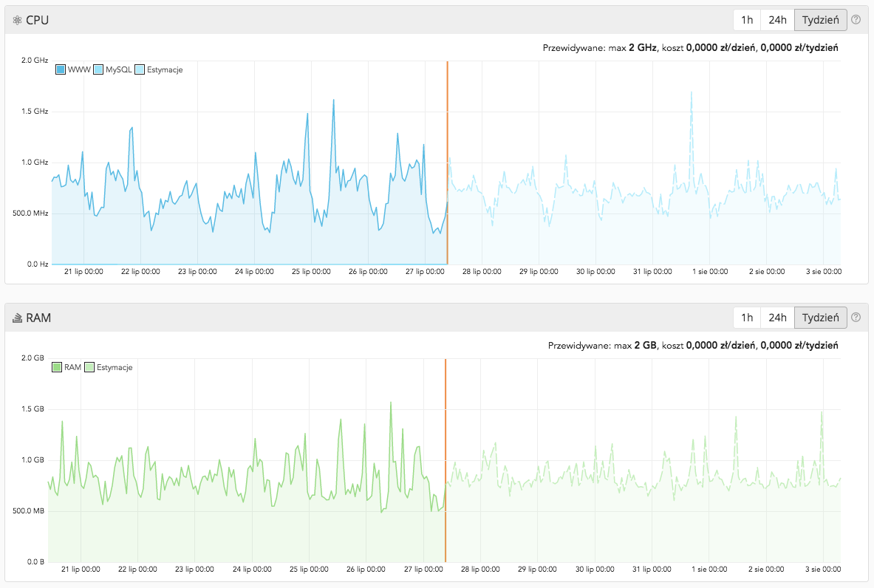Click '25 lip 00:00' label on CPU axis
The width and height of the screenshot is (874, 588).
tap(311, 271)
